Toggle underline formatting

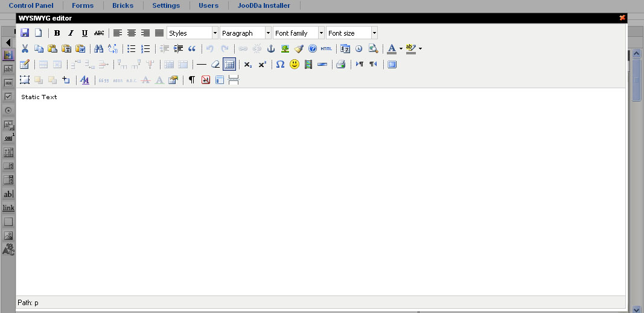coord(84,33)
